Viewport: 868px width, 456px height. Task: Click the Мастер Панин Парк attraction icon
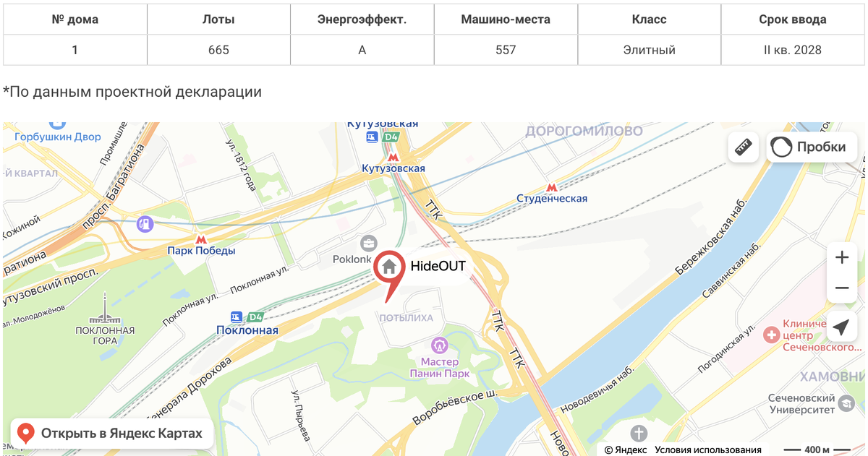(x=439, y=346)
